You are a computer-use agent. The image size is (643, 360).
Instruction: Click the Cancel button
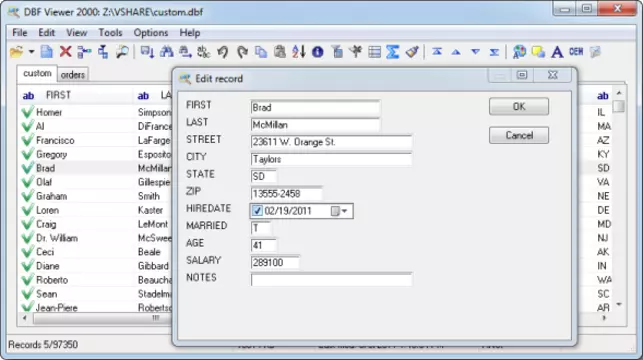coord(519,135)
